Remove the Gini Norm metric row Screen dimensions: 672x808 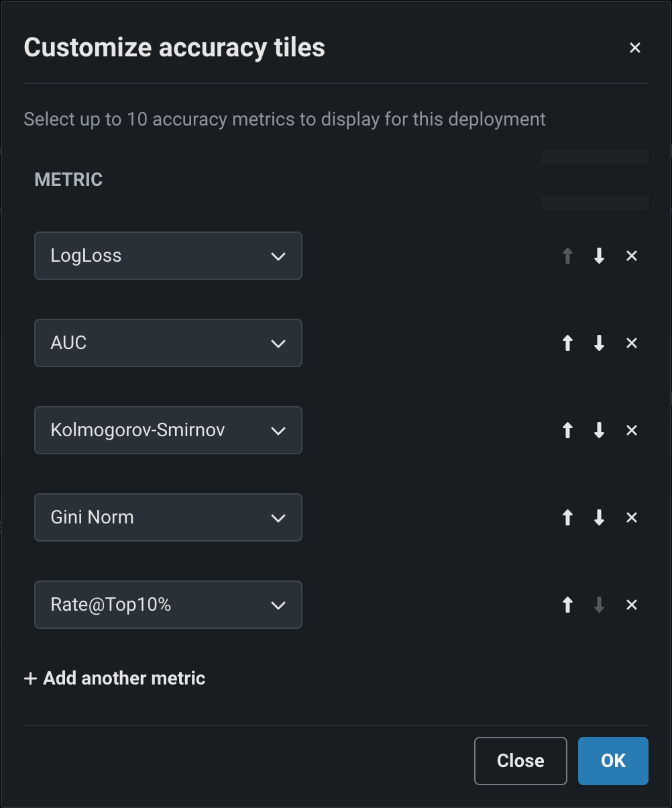point(631,517)
